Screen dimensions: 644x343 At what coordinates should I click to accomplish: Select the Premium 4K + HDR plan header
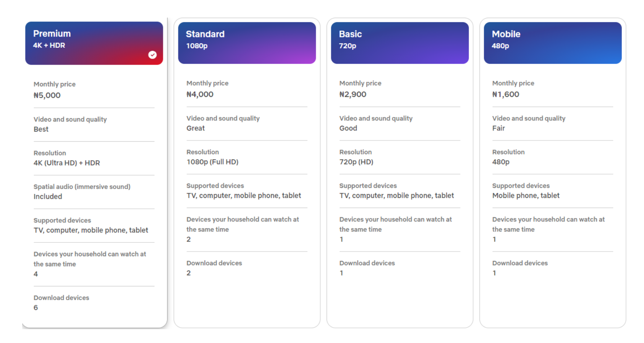(94, 43)
